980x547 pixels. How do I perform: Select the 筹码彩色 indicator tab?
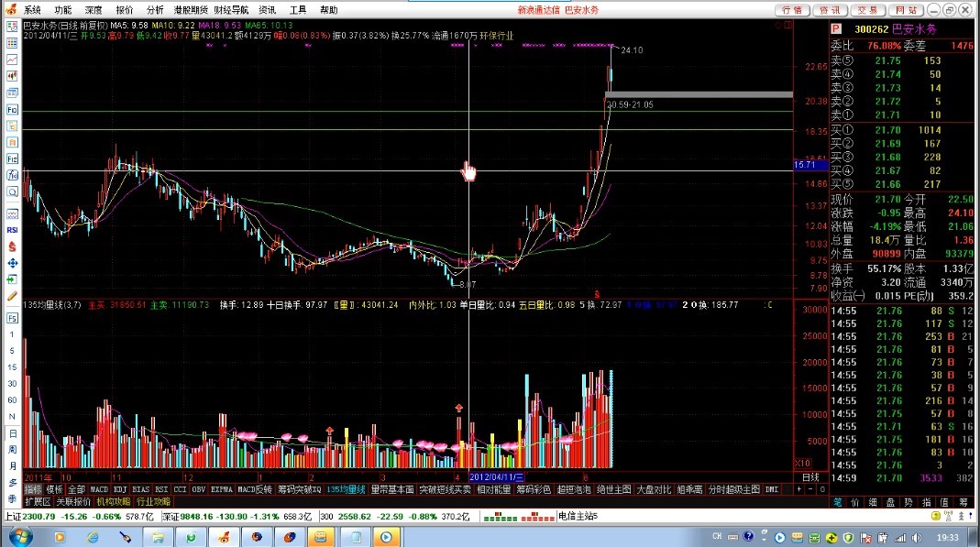[x=534, y=489]
